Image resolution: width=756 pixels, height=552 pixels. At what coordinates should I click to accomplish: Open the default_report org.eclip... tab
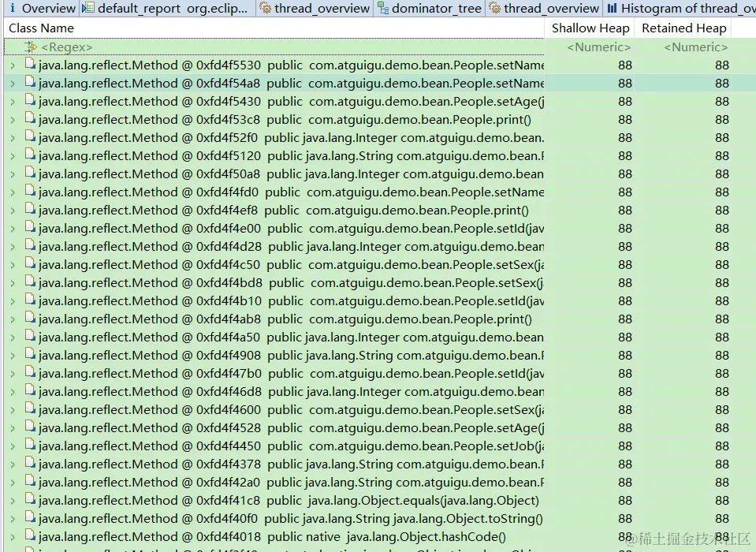(167, 8)
